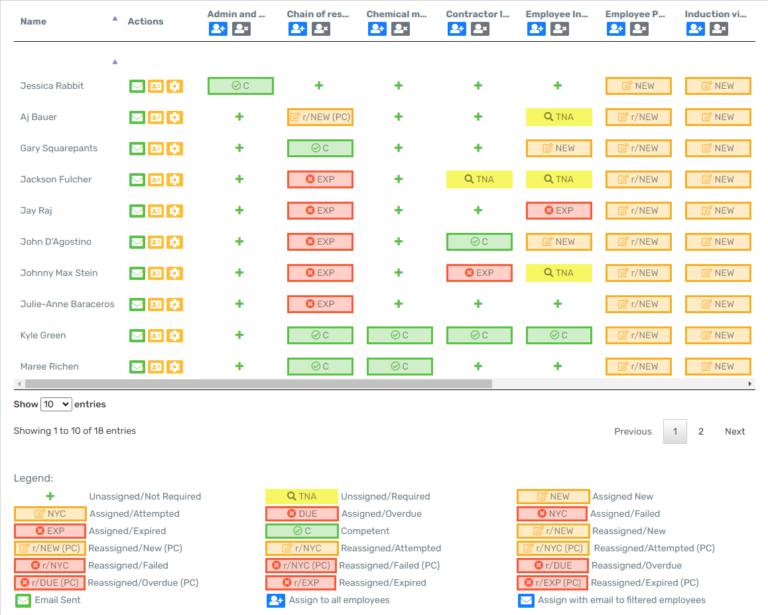This screenshot has height=615, width=768.
Task: Click EXP status for Jay Raj Chain of res…
Action: click(x=319, y=211)
